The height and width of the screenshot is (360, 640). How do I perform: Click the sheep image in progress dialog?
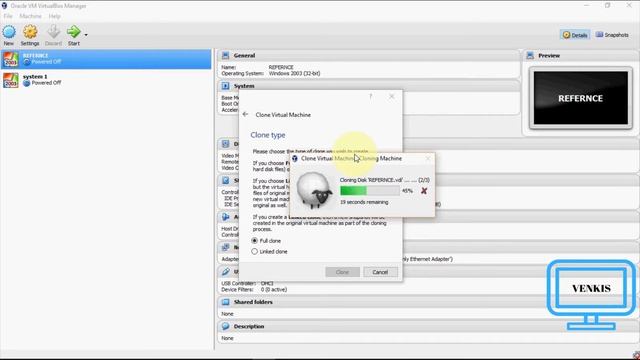314,190
